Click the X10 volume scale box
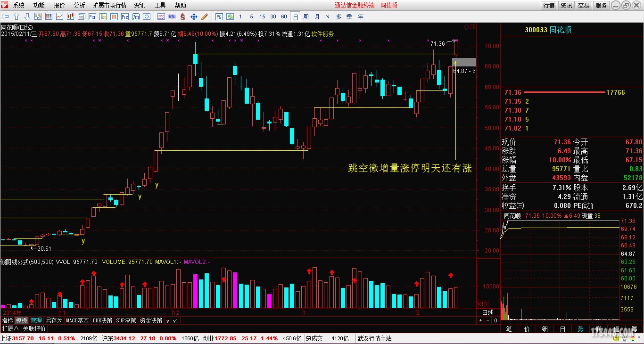The width and height of the screenshot is (644, 344). pyautogui.click(x=483, y=304)
